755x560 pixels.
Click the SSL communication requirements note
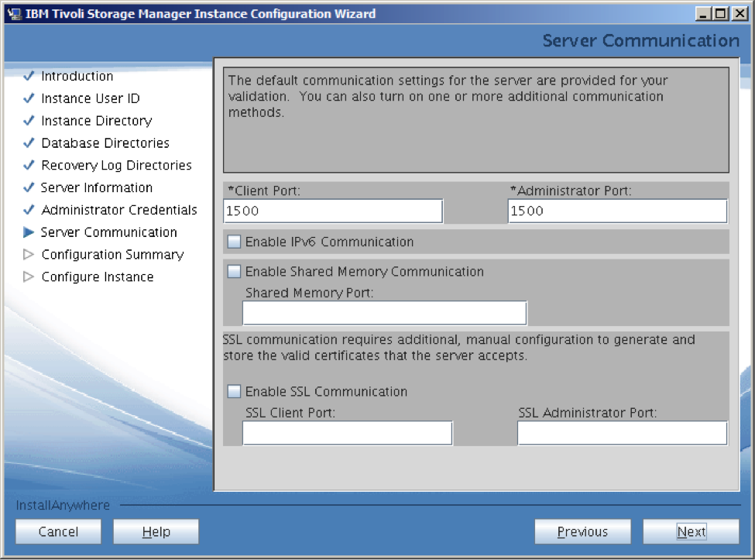459,348
